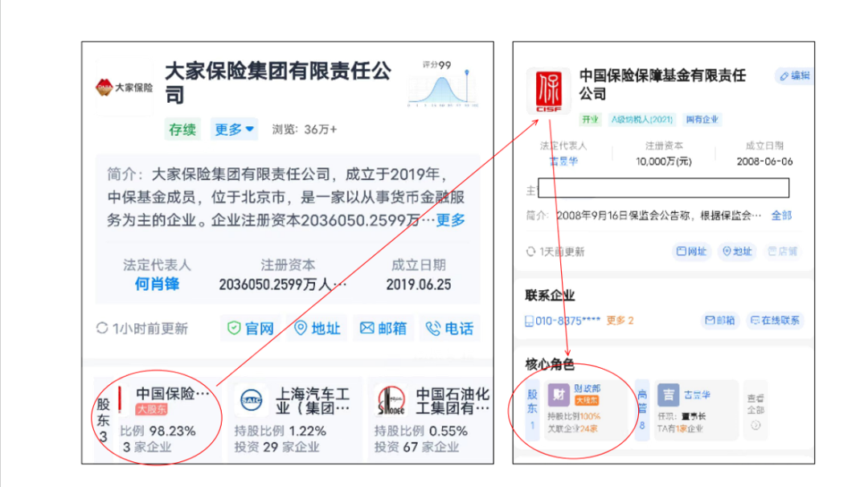Select the 持股比例 1.22% text

280,431
